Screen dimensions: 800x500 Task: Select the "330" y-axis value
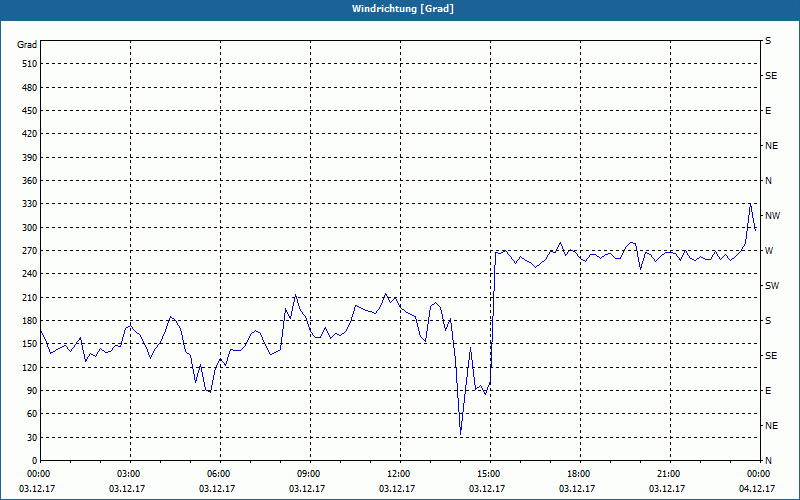tap(29, 204)
